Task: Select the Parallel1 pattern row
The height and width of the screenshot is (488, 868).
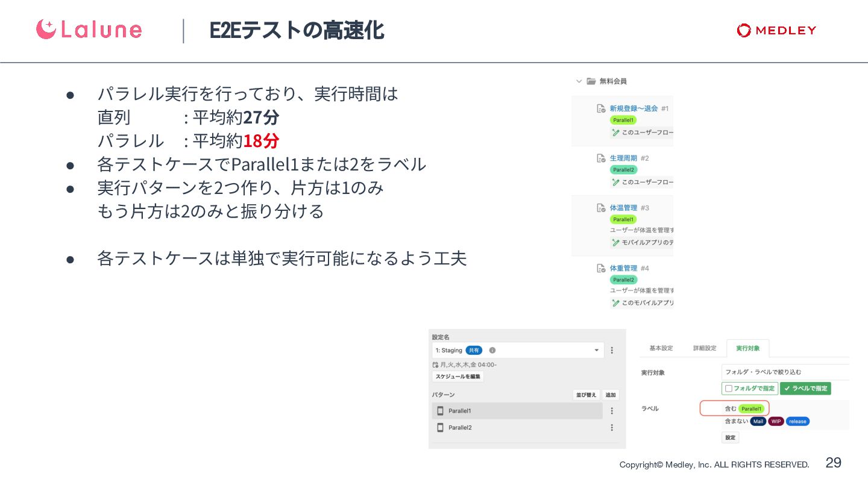Action: [x=517, y=411]
